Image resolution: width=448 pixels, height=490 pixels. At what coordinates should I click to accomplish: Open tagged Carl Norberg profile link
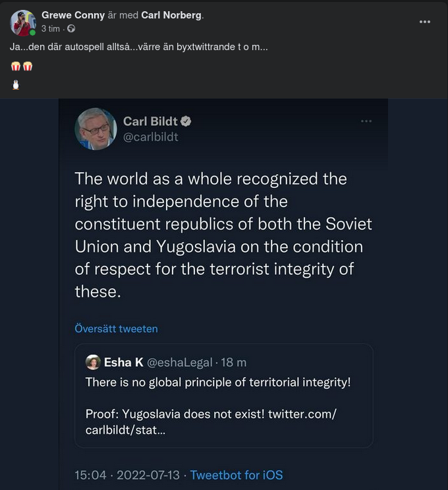pyautogui.click(x=172, y=15)
